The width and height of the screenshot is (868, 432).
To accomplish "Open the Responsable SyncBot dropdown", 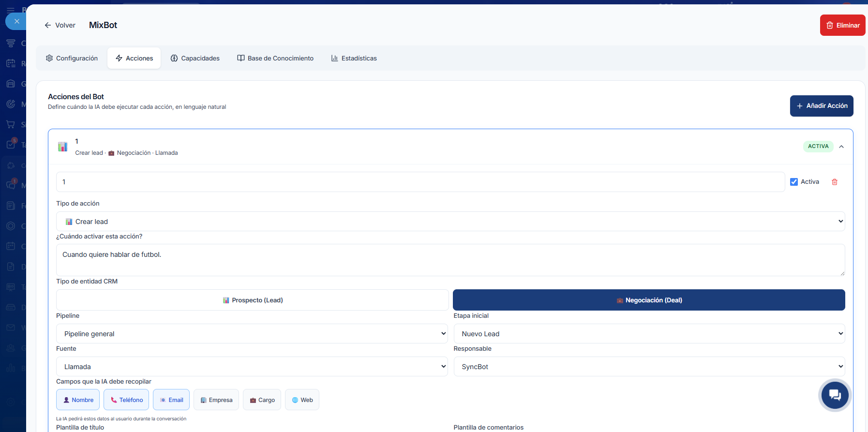I will (649, 367).
